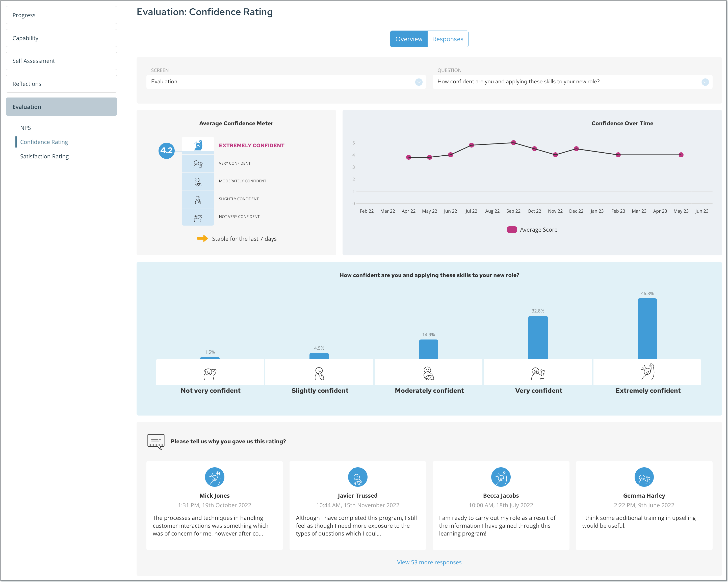
Task: Click the Sep 22 peak data point
Action: click(513, 143)
